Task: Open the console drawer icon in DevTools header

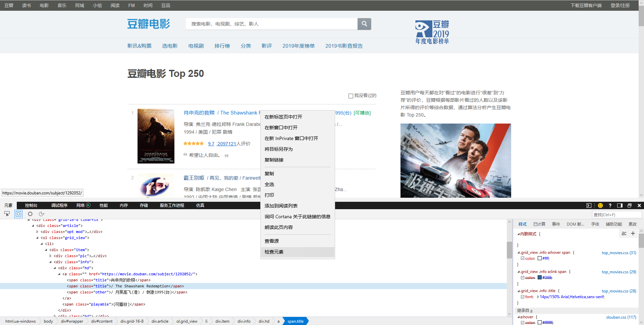Action: tap(589, 205)
